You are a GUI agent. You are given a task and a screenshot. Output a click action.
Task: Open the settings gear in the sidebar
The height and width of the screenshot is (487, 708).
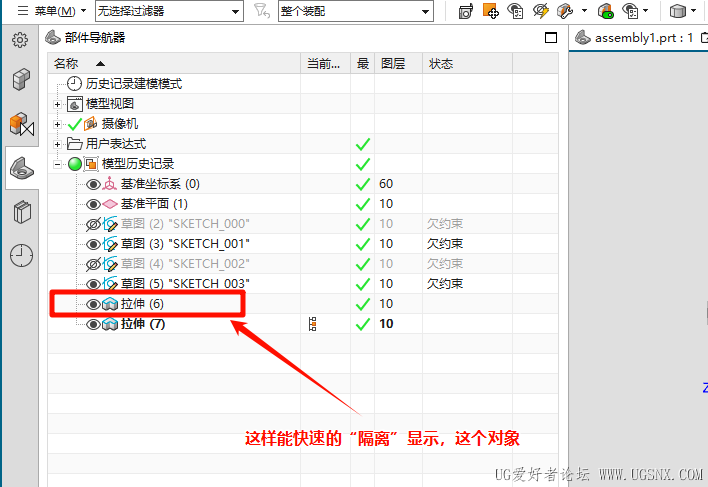(x=20, y=40)
